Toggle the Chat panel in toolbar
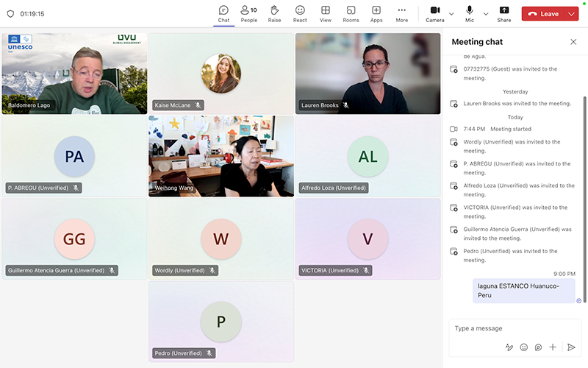 (x=223, y=13)
